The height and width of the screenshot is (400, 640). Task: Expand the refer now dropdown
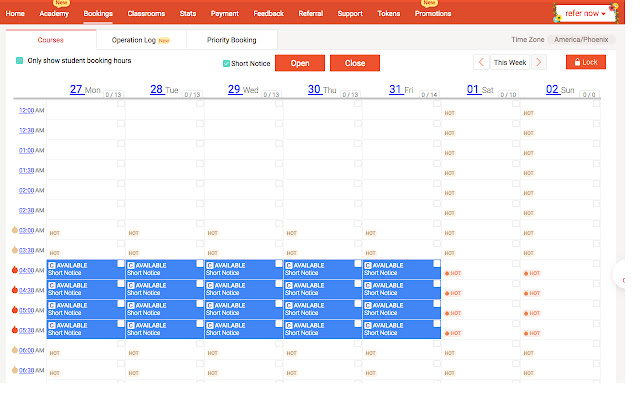coord(585,13)
